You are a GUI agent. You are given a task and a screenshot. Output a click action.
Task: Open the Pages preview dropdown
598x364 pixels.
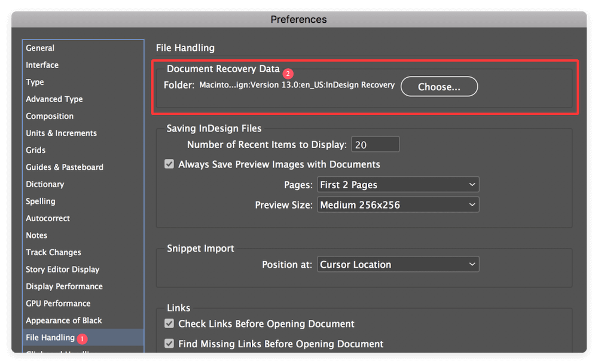pyautogui.click(x=398, y=184)
